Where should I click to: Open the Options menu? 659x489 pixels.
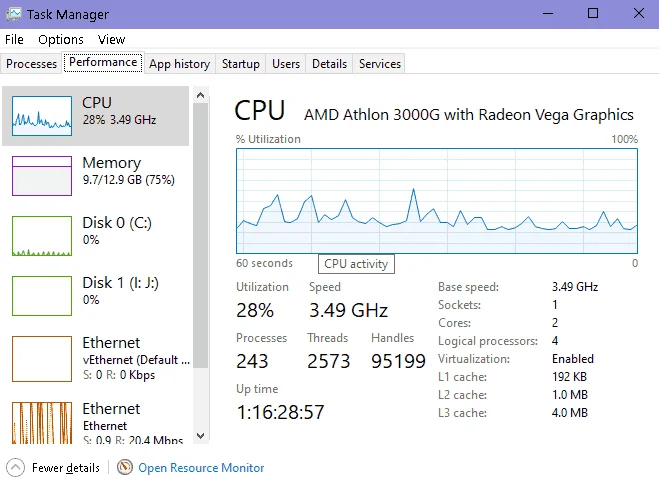point(61,39)
